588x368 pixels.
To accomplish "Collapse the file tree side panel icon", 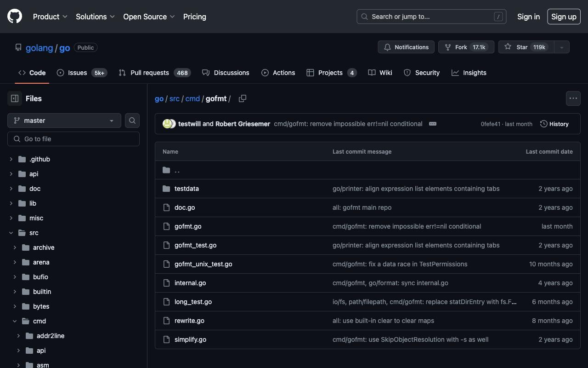I will [x=15, y=98].
